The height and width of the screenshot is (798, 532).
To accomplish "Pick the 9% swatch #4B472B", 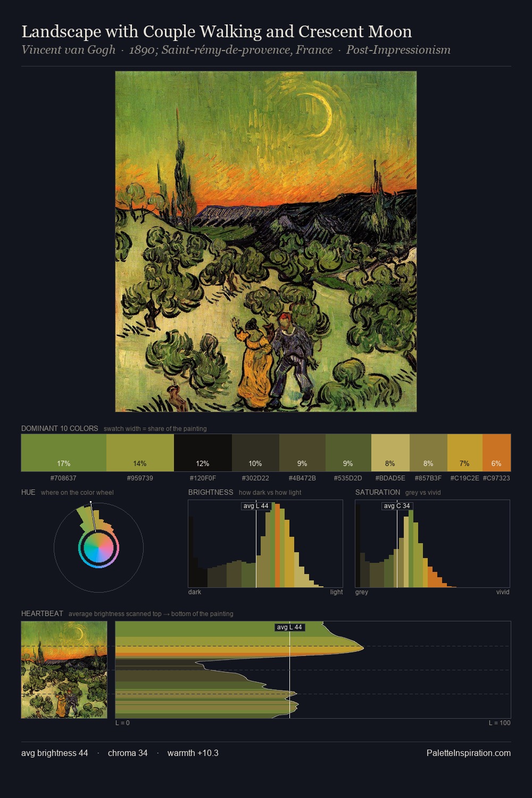I will 302,453.
